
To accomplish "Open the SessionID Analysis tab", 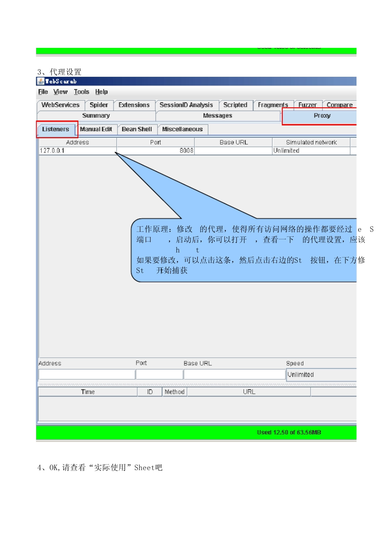I will coord(187,105).
